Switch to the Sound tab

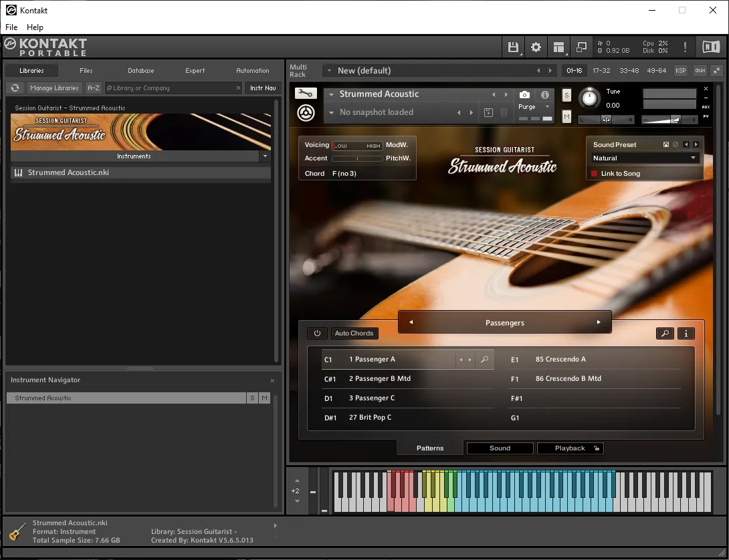tap(500, 448)
